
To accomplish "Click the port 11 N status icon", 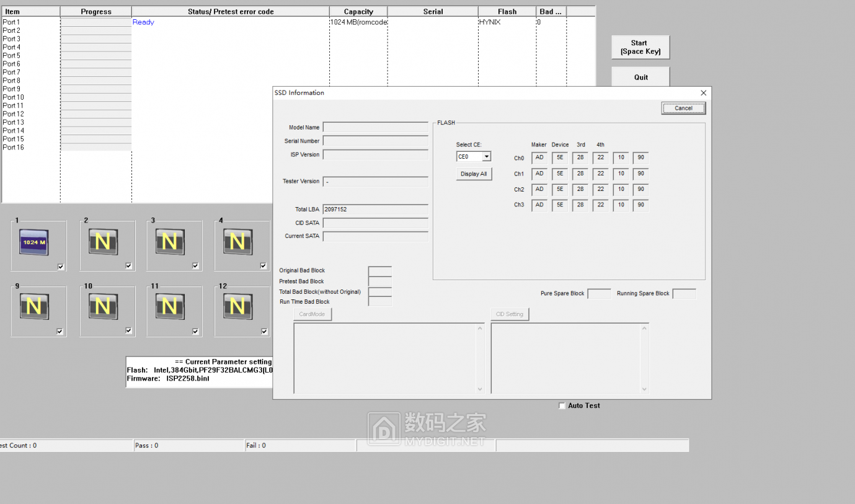I will [169, 307].
